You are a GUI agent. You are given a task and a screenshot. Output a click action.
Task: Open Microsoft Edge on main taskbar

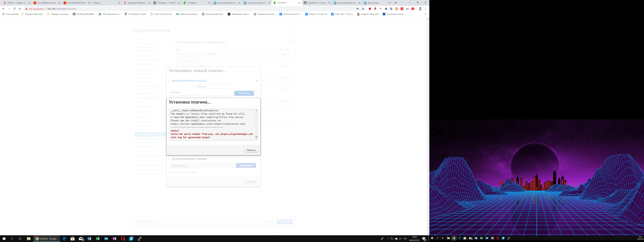pos(64,239)
